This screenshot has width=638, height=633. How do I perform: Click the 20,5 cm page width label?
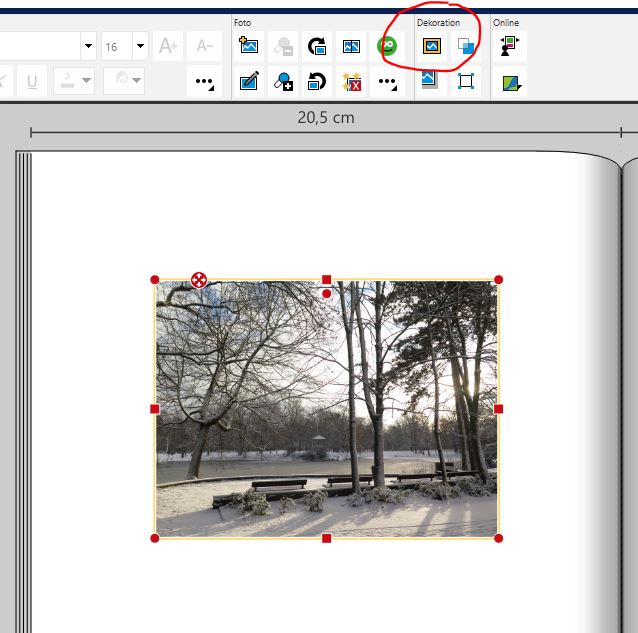326,118
